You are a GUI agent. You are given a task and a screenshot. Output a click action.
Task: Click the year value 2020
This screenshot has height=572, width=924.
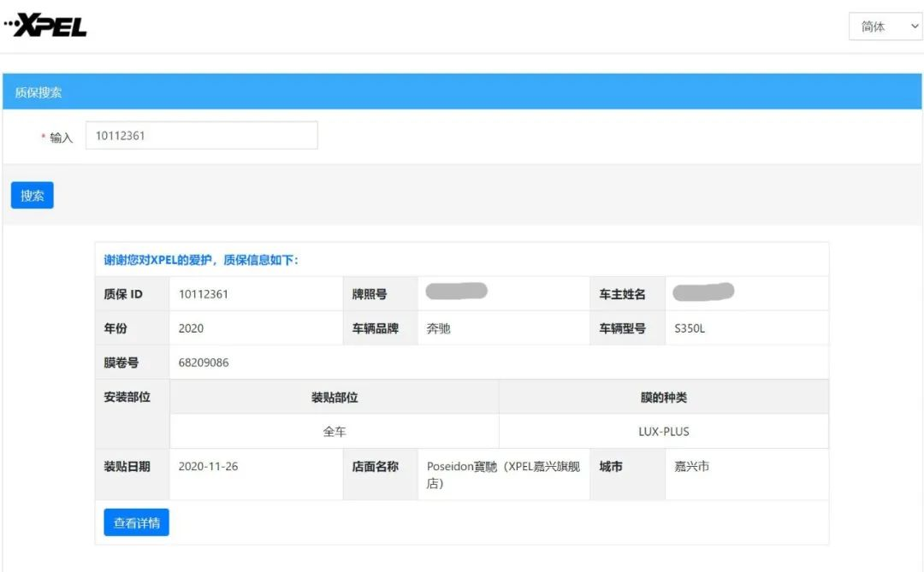pyautogui.click(x=191, y=328)
